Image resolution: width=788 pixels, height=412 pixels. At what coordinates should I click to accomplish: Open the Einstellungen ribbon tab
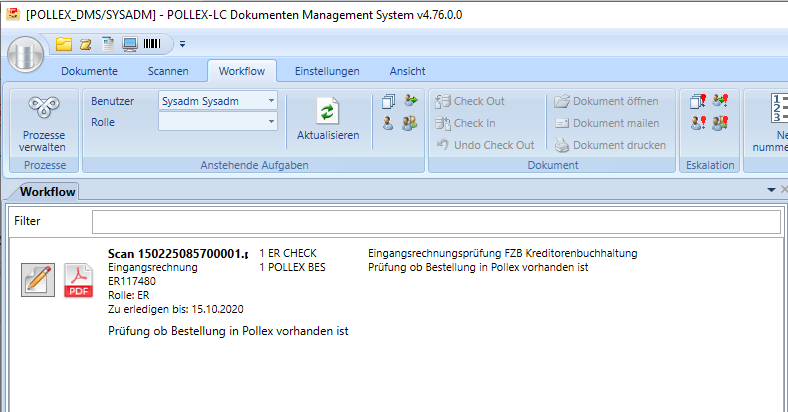pyautogui.click(x=327, y=71)
